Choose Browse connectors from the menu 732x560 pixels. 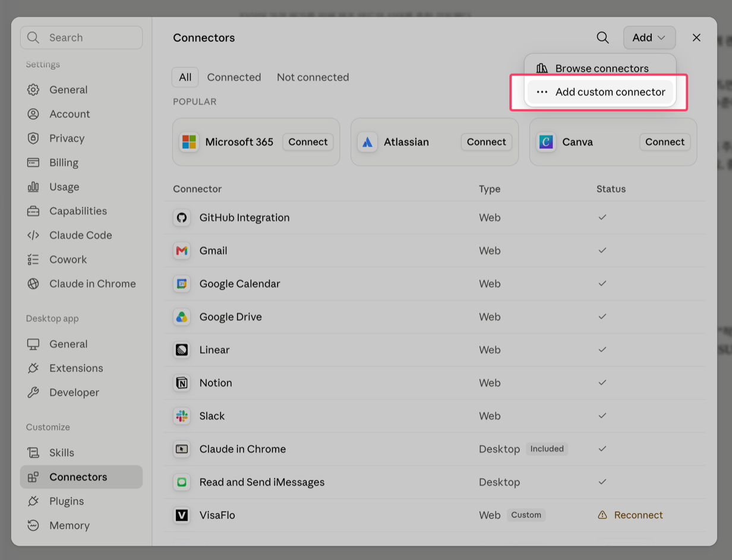click(x=600, y=68)
